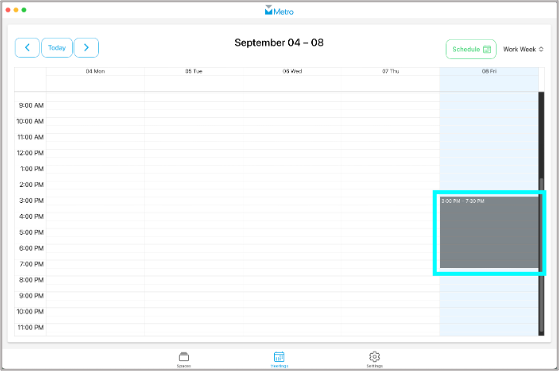Click the calendar vertical scrollbar thumb

click(541, 255)
